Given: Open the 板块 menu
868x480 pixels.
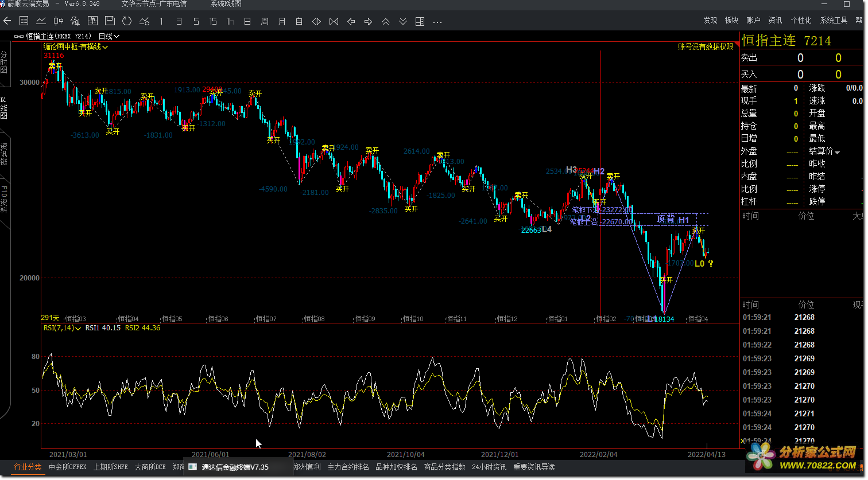Looking at the screenshot, I should pos(731,21).
